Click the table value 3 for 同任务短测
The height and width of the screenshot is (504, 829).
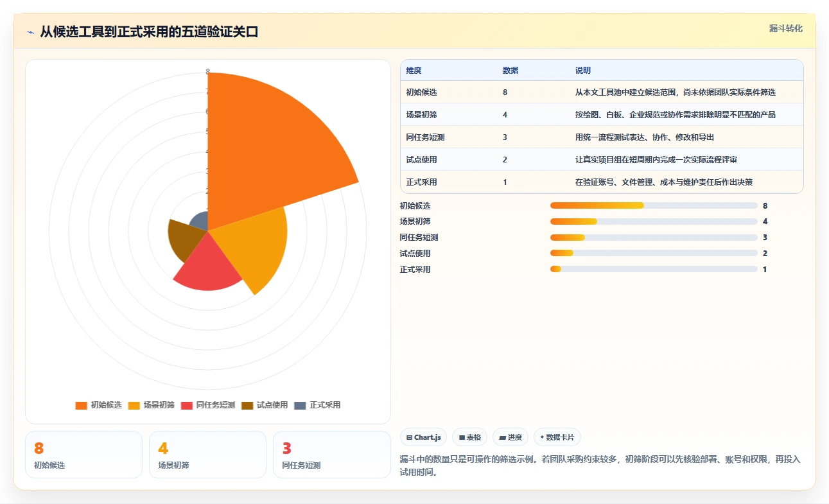(505, 137)
